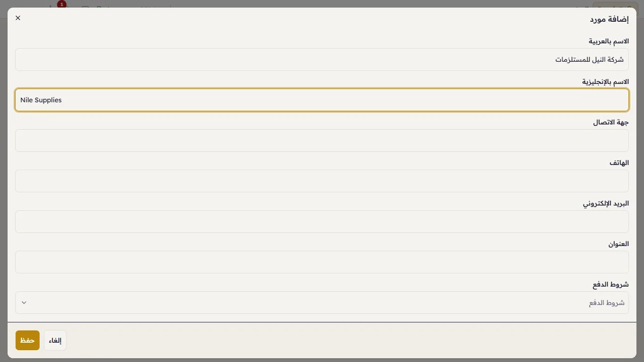Click the العنوان label text
Screen dimensions: 644x362
click(x=619, y=244)
